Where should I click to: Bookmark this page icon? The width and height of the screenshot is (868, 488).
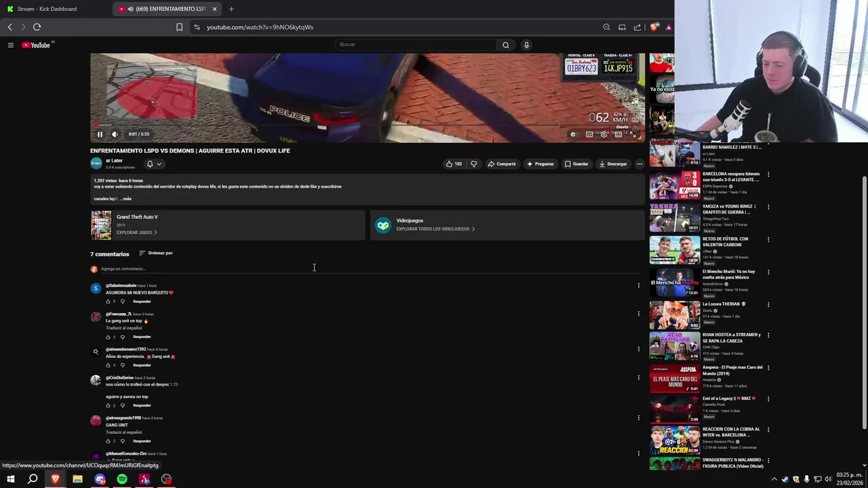point(179,27)
